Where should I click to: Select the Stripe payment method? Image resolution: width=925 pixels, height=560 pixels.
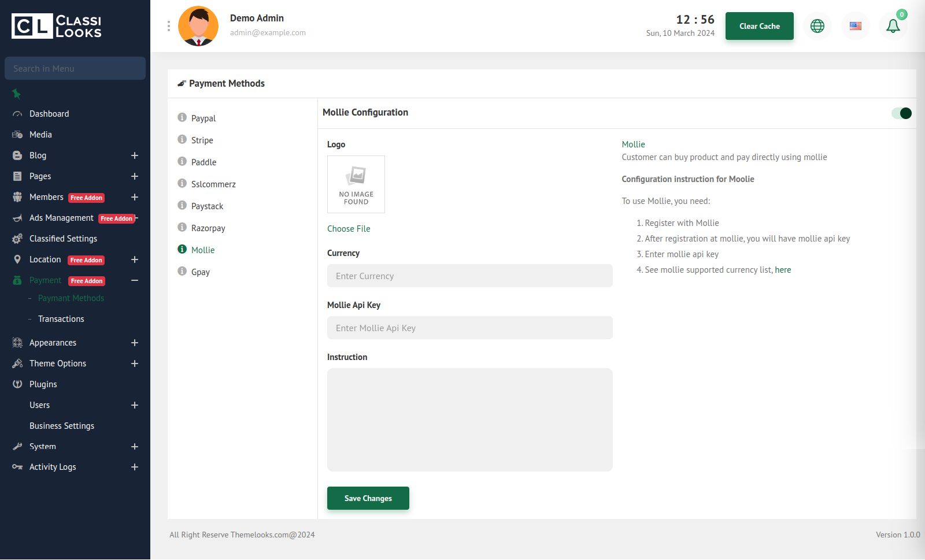pos(202,140)
